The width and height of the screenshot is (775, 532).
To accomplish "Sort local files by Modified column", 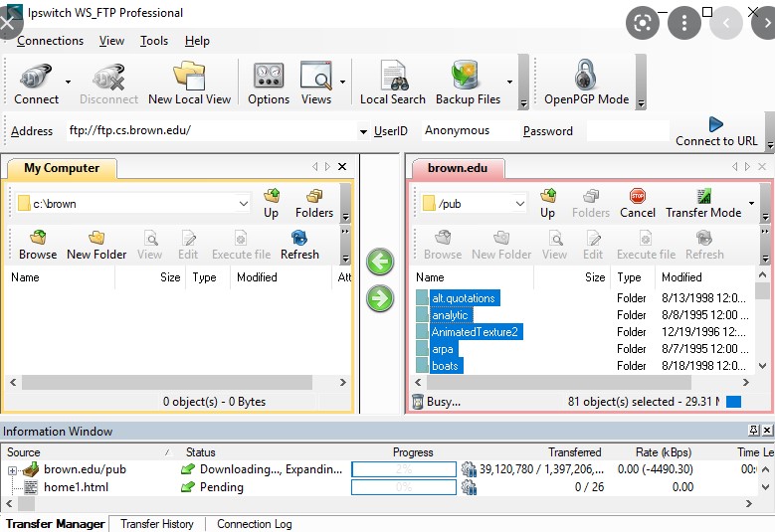I will pyautogui.click(x=281, y=277).
